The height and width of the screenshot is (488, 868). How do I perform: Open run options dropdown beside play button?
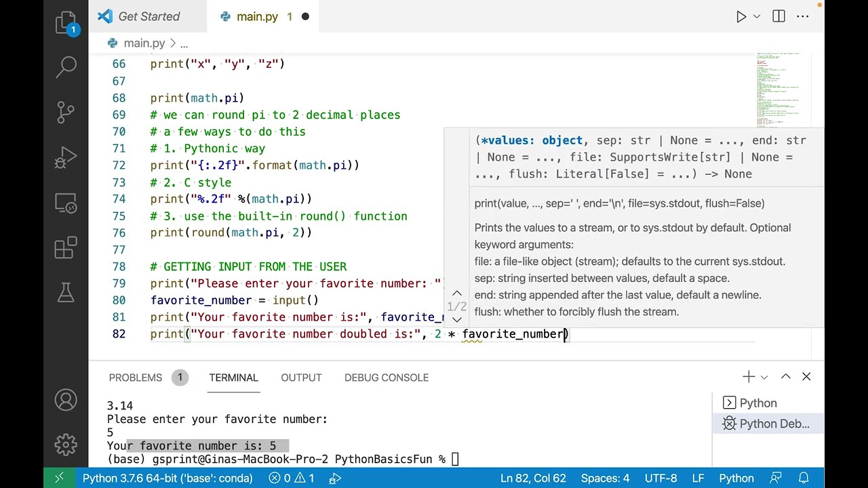tap(757, 17)
